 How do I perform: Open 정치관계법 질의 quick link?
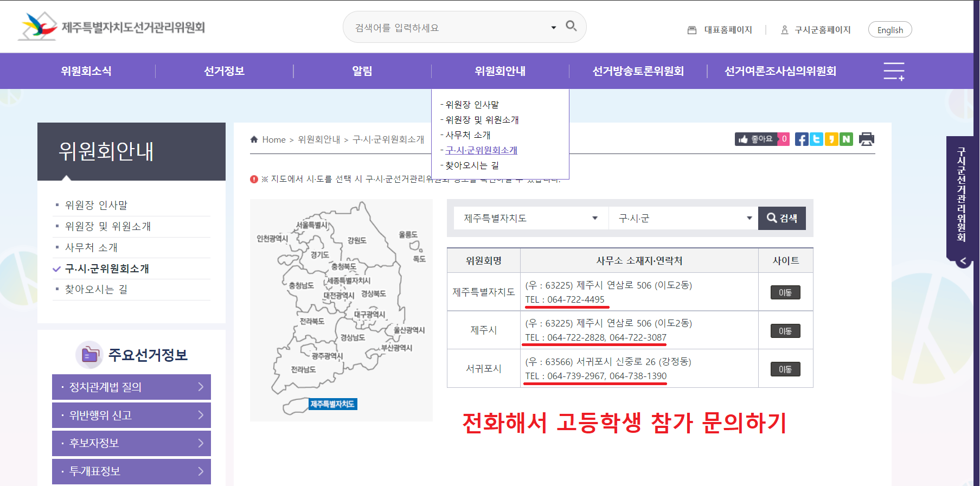coord(131,387)
